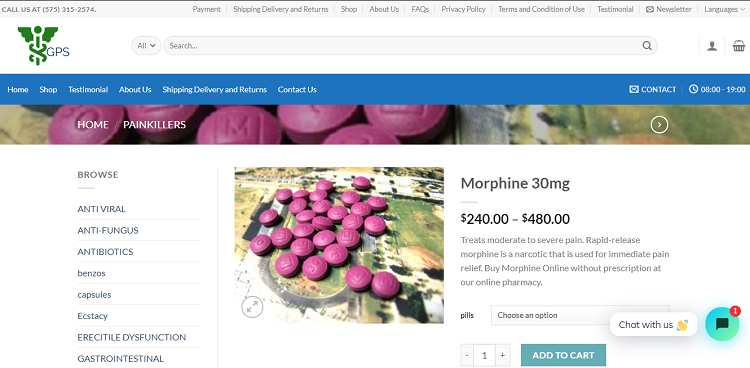Open the Newsletter link in the top bar
This screenshot has height=368, width=750.
click(669, 9)
